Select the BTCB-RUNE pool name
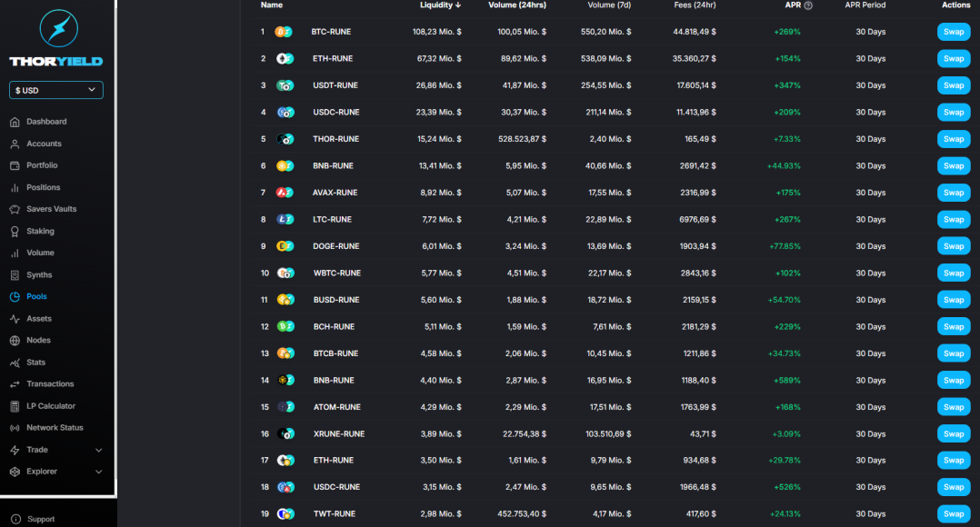This screenshot has width=980, height=527. [335, 353]
